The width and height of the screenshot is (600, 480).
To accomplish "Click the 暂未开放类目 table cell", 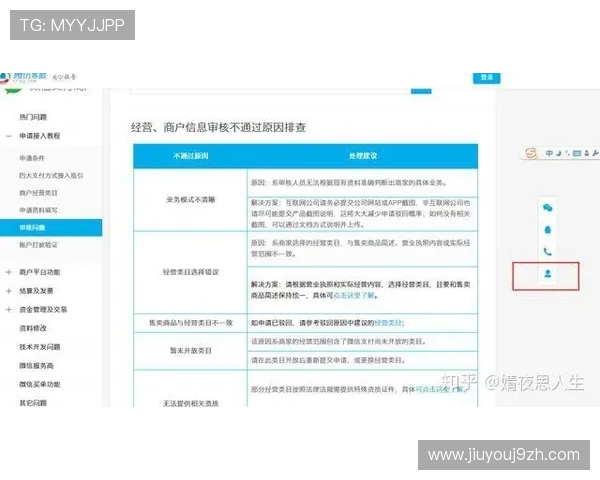I will tap(191, 351).
